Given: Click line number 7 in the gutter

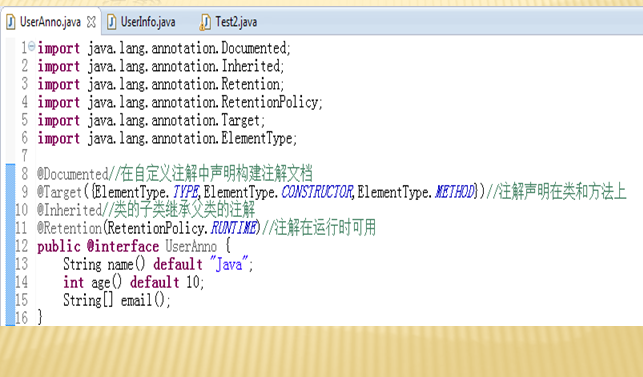Looking at the screenshot, I should point(25,156).
